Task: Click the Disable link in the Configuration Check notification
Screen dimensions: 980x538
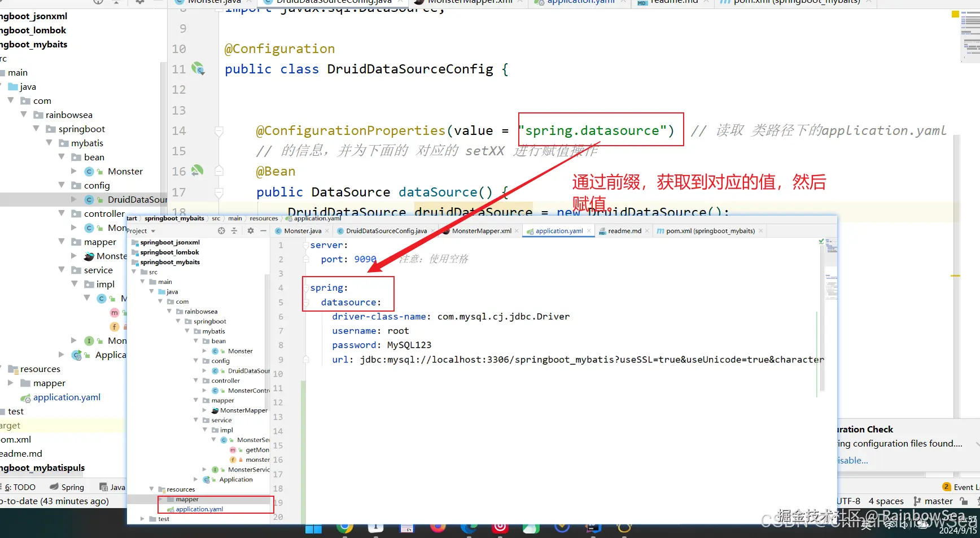Action: (853, 461)
